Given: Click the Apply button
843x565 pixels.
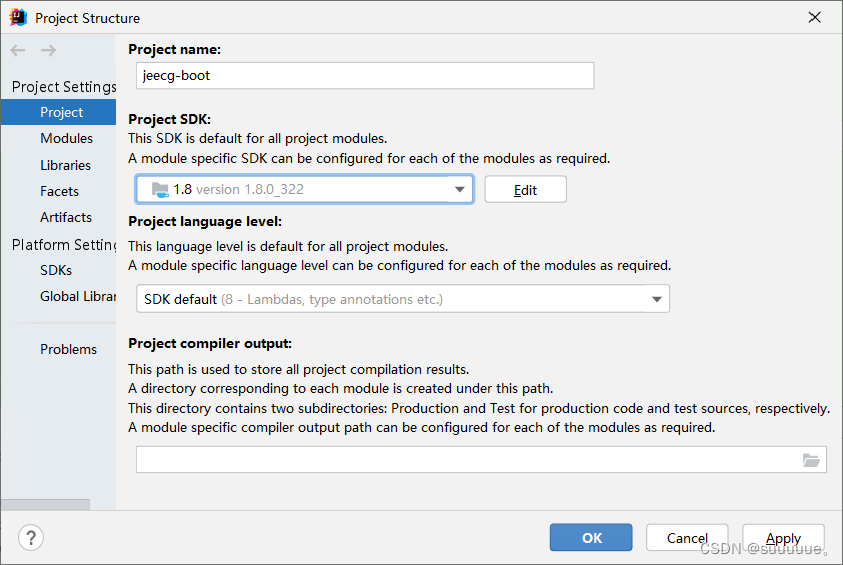Looking at the screenshot, I should [783, 538].
